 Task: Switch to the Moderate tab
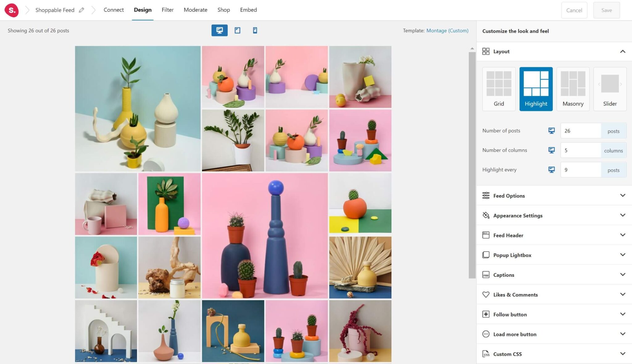[x=195, y=10]
